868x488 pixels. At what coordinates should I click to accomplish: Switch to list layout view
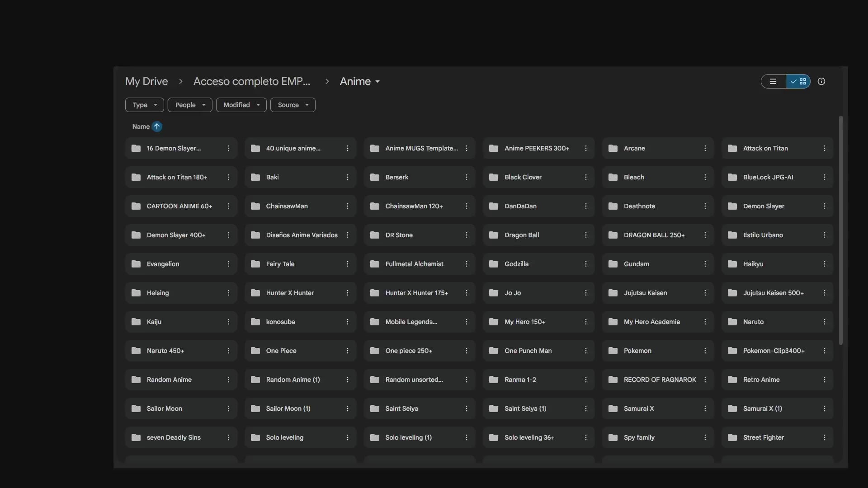coord(773,81)
